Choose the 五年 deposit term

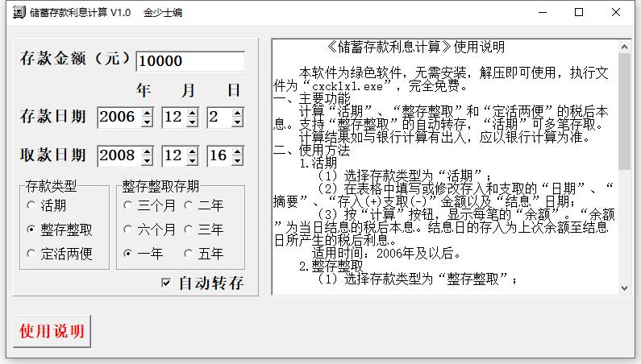(188, 254)
